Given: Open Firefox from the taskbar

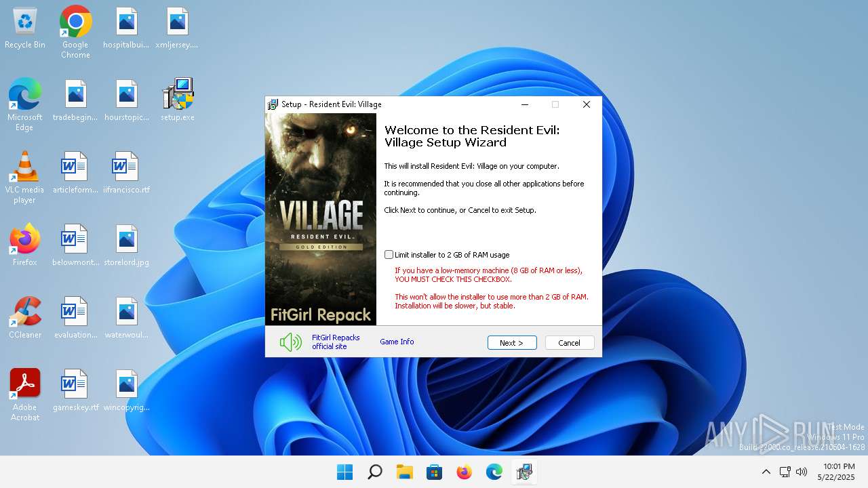Looking at the screenshot, I should [465, 472].
